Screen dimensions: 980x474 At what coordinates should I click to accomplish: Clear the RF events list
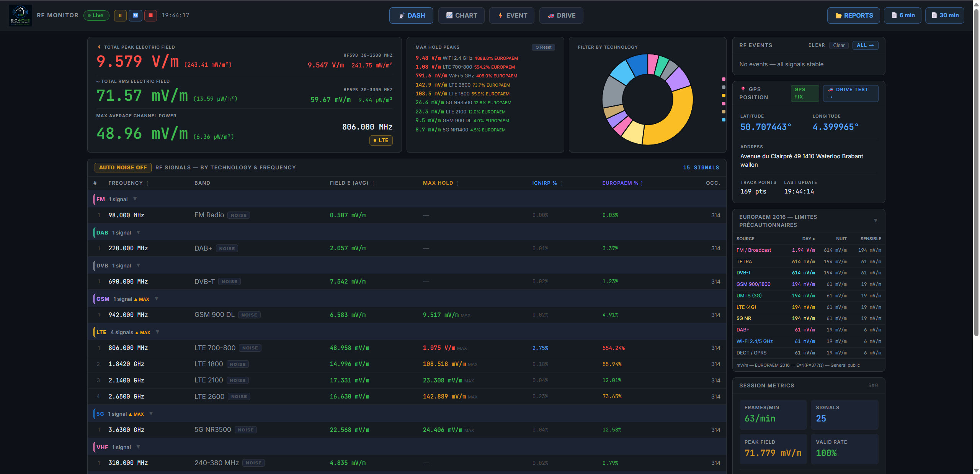(839, 45)
